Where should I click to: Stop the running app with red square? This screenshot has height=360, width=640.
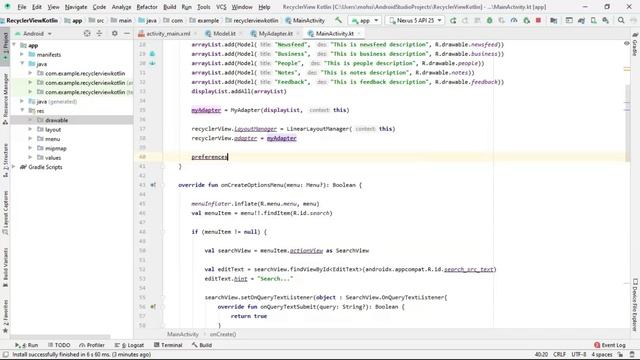[x=538, y=20]
